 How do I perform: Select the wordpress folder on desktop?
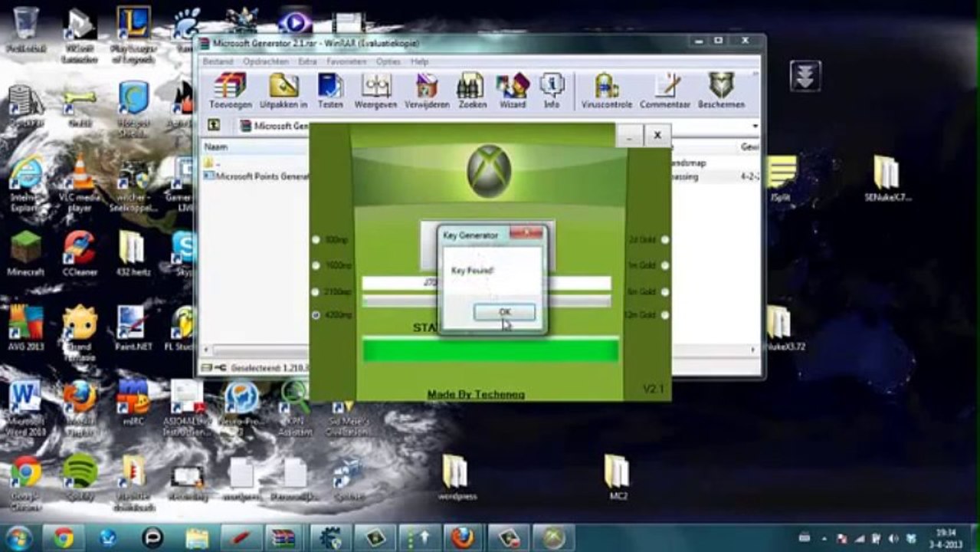456,477
